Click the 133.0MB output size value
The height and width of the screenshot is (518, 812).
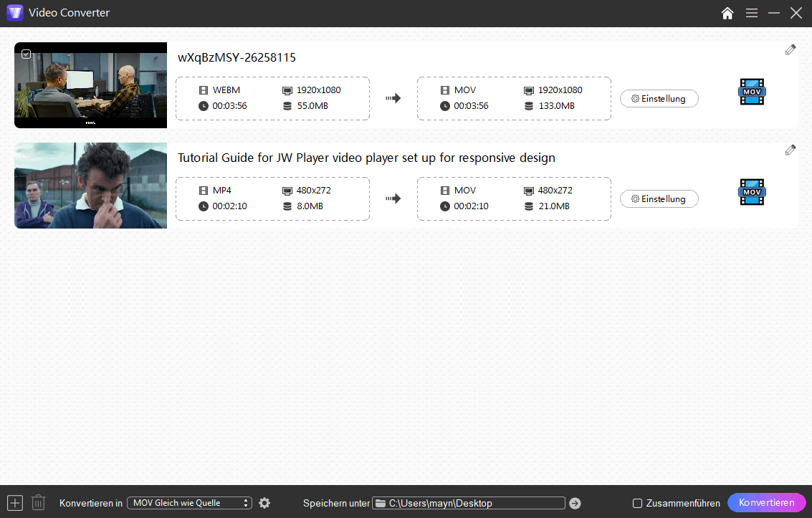tap(557, 105)
